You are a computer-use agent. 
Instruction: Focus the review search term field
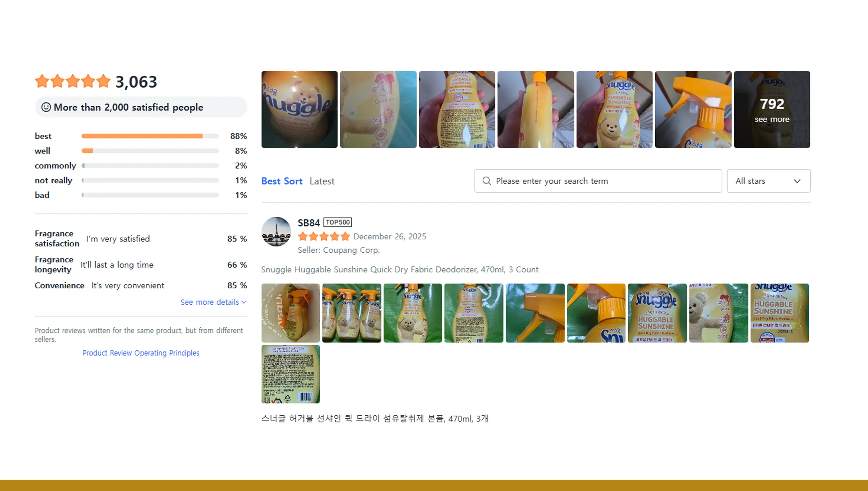[x=598, y=181]
